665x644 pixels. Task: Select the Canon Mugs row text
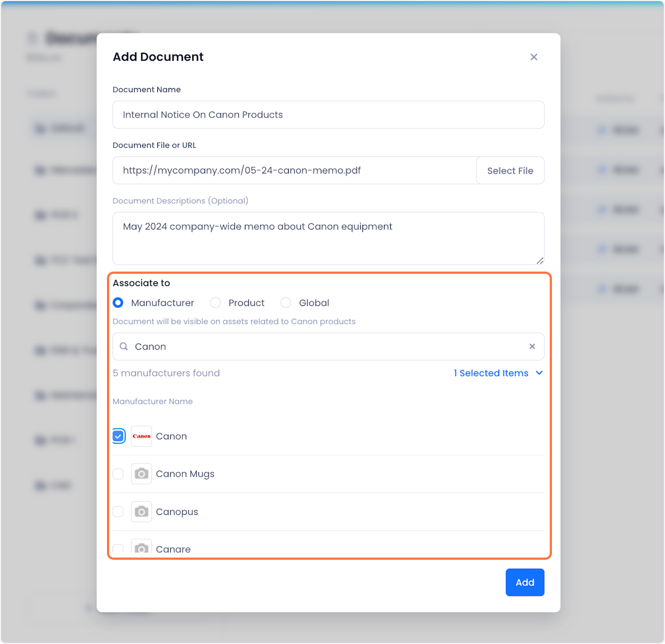pos(185,474)
